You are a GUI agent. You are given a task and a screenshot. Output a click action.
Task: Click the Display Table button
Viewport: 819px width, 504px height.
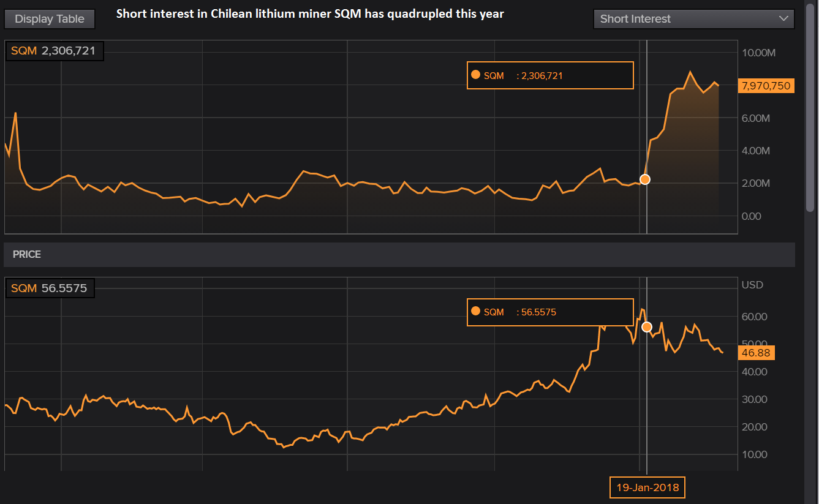49,19
